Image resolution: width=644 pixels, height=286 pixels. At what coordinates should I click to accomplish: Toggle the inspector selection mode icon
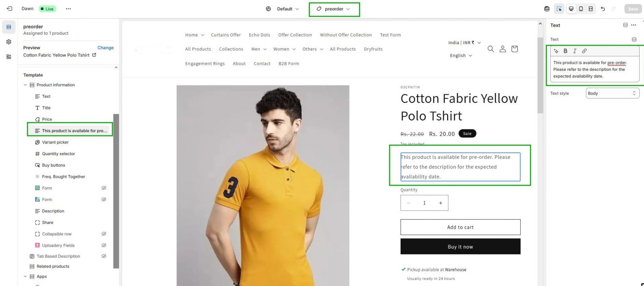pos(559,9)
